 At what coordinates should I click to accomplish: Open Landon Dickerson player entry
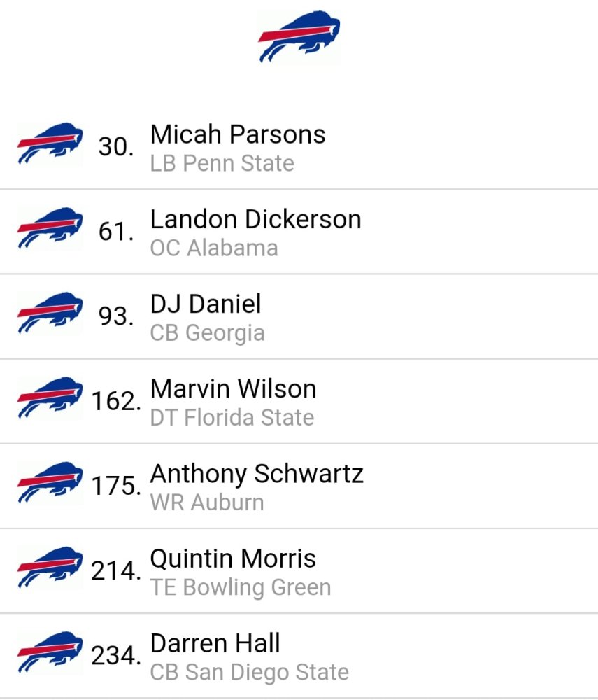299,232
